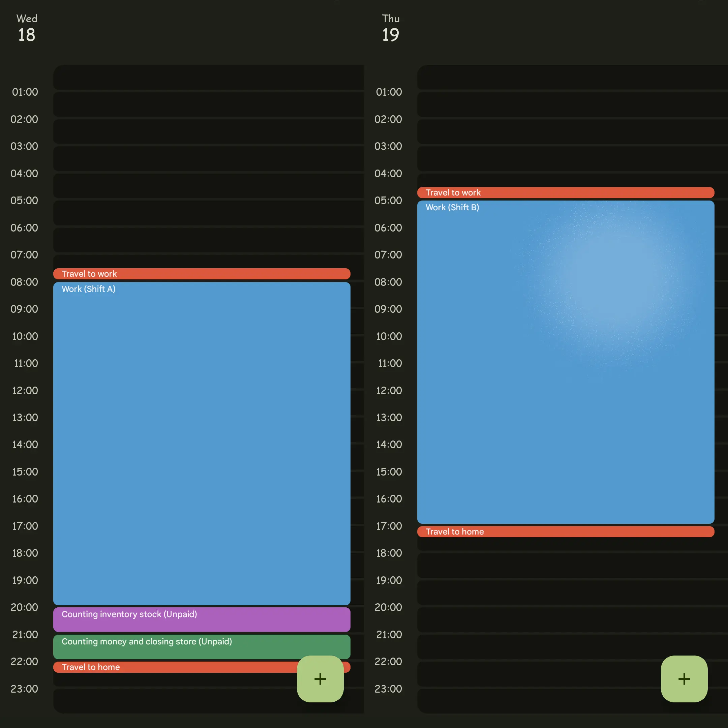
Task: Click the empty 21:00 slot on Thursday
Action: [565, 647]
